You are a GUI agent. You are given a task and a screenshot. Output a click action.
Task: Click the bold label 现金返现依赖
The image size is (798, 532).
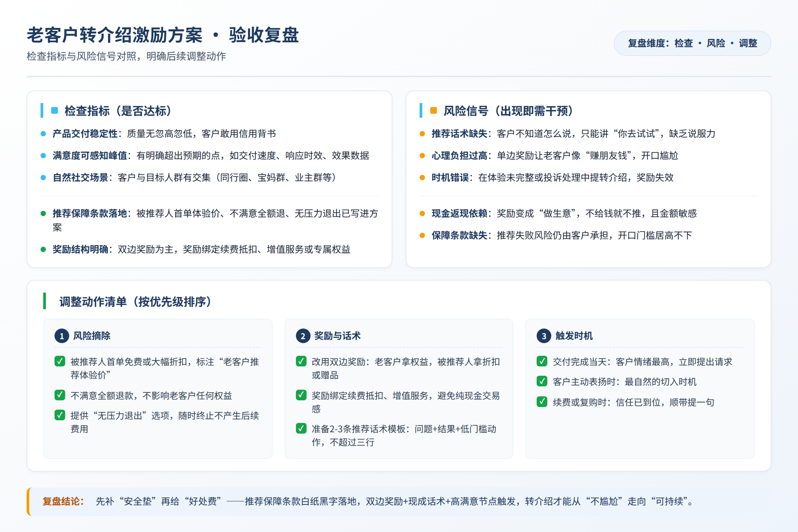tap(460, 213)
